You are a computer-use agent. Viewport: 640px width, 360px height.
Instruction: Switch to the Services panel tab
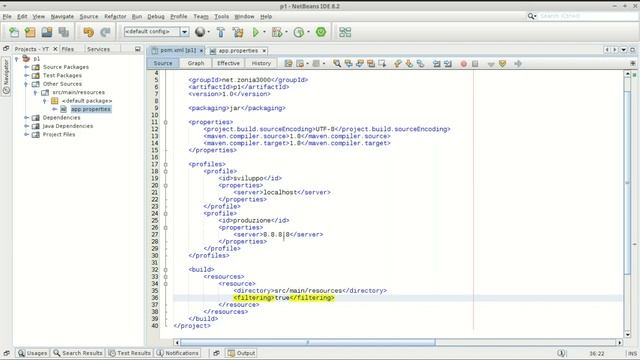click(98, 49)
